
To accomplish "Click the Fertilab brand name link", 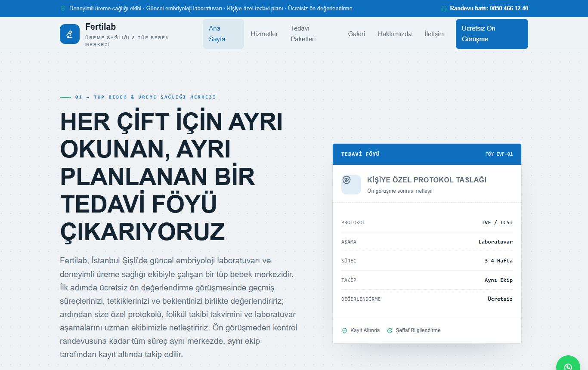I will tap(100, 27).
